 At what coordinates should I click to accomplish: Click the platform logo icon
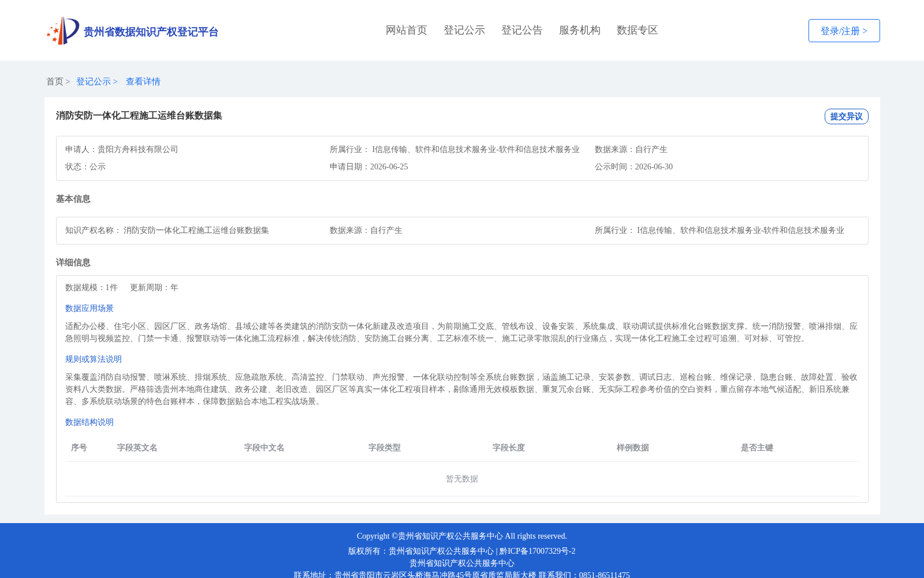point(63,31)
